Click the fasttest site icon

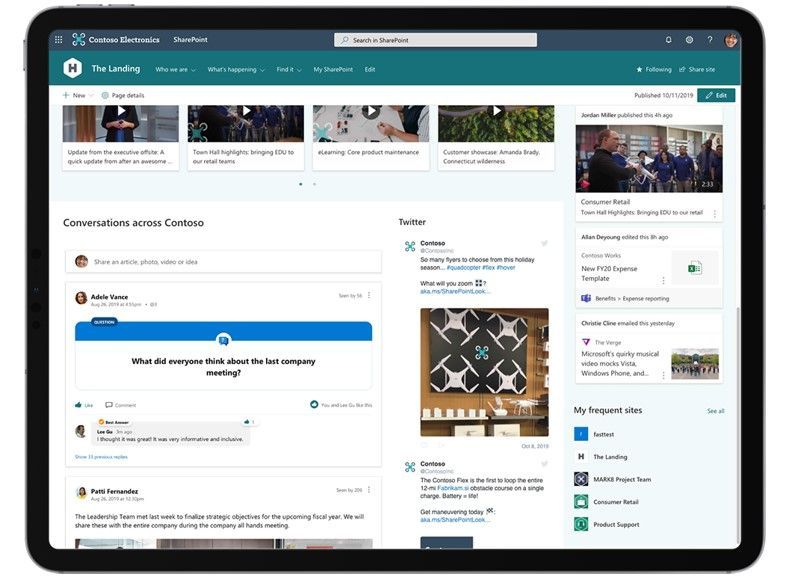(x=581, y=434)
